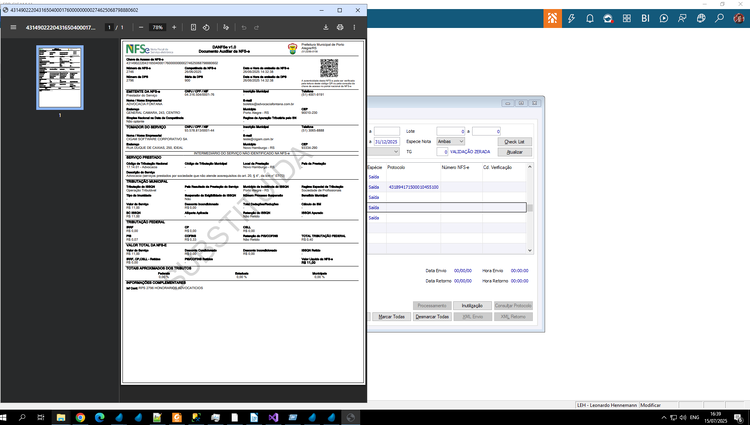Viewport: 750px width, 425px height.
Task: Click the Atualizar button
Action: (x=514, y=152)
